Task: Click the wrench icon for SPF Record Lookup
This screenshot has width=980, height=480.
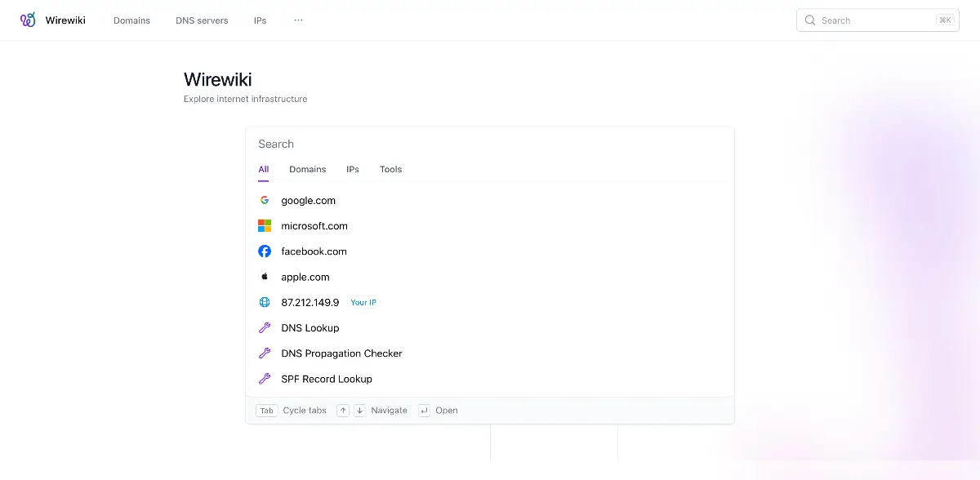Action: 265,379
